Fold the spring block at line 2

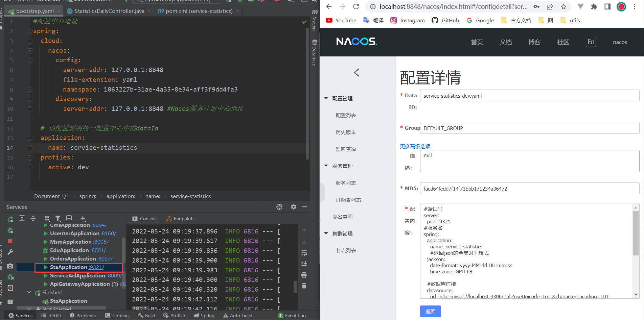pyautogui.click(x=30, y=31)
